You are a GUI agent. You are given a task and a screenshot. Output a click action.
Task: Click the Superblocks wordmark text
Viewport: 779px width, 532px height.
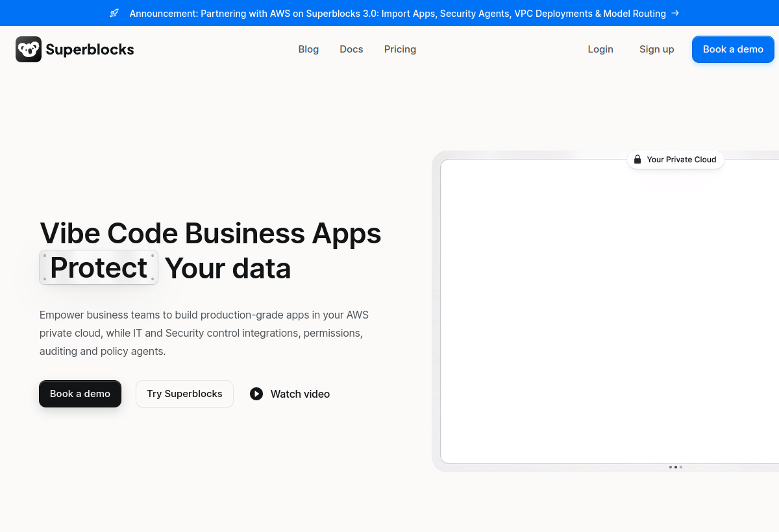(x=90, y=49)
